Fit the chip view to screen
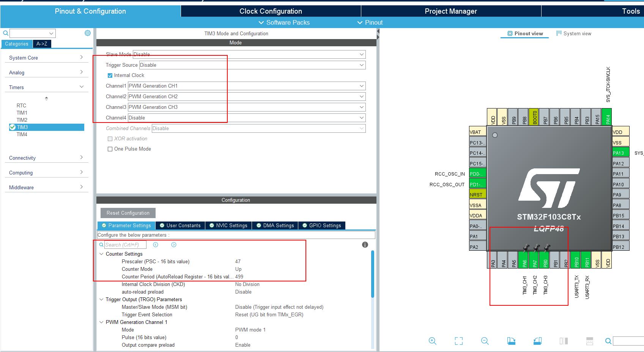644x352 pixels. pos(459,341)
